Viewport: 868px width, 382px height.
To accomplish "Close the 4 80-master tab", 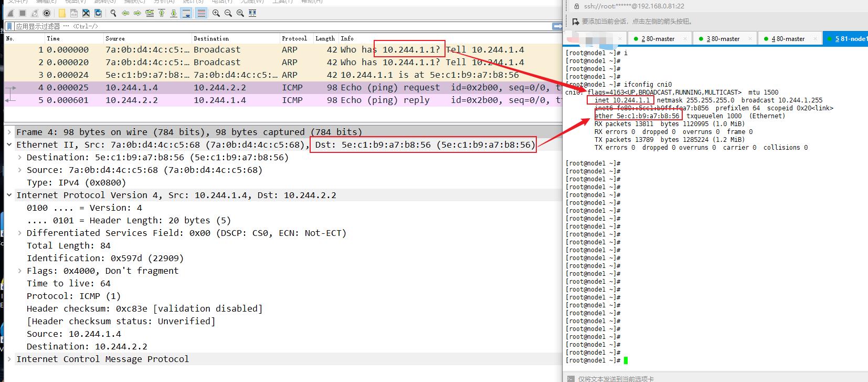I will point(815,39).
